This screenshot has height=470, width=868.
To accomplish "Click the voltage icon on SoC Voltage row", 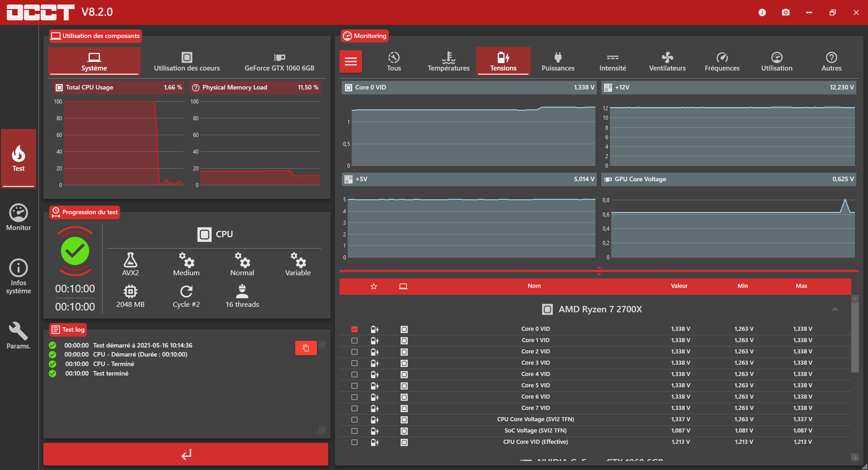I will click(374, 431).
